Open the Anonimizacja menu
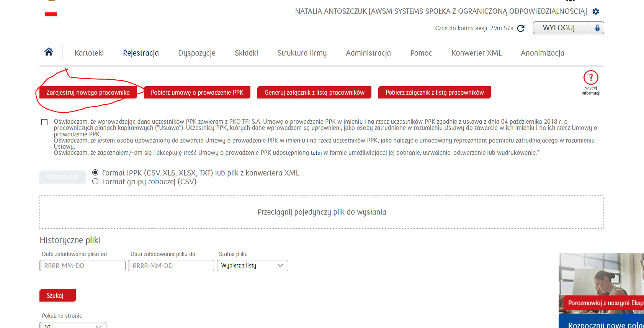 543,53
